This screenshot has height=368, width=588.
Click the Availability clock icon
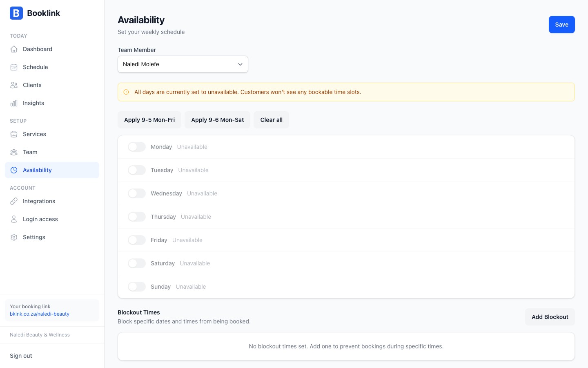(x=14, y=170)
